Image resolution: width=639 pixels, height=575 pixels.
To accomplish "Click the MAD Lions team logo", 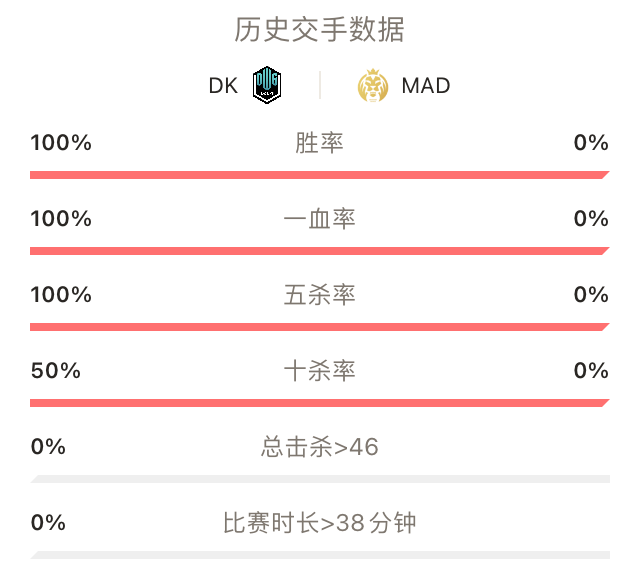I will (372, 86).
